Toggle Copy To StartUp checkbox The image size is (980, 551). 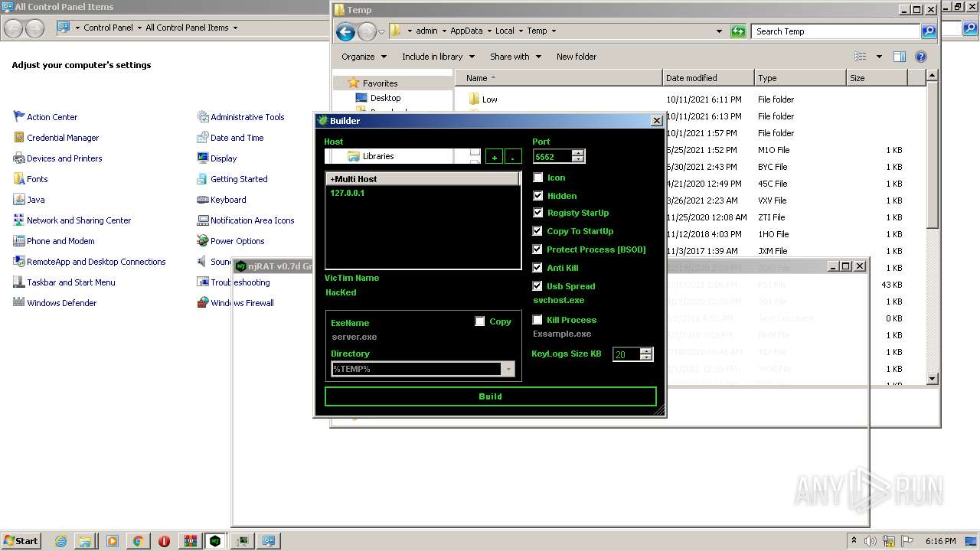(x=537, y=231)
